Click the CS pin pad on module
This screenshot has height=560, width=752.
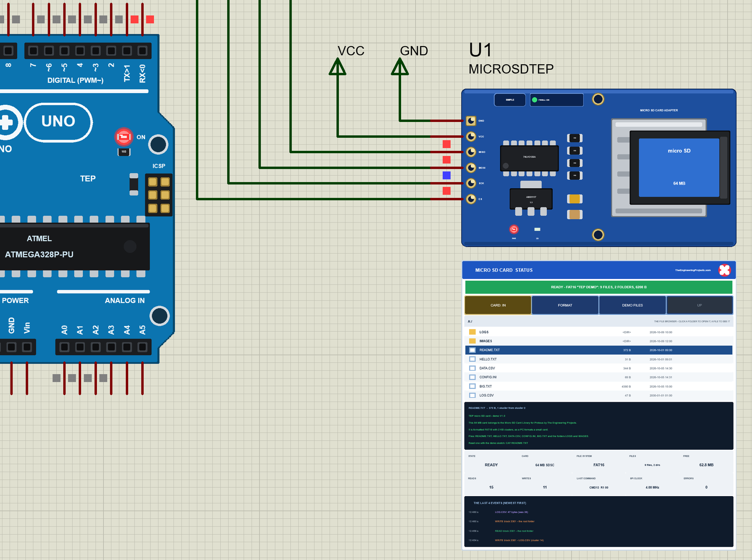coord(471,199)
